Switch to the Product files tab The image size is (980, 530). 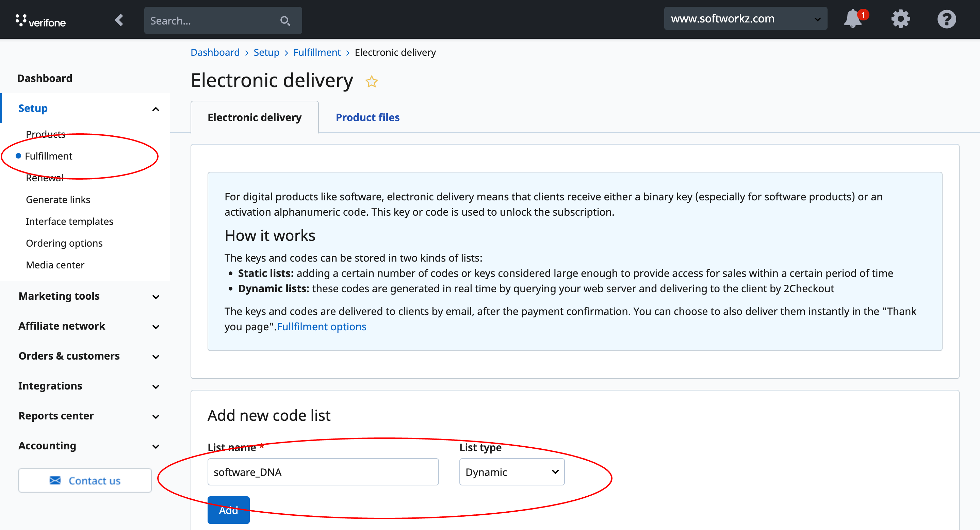pyautogui.click(x=367, y=117)
